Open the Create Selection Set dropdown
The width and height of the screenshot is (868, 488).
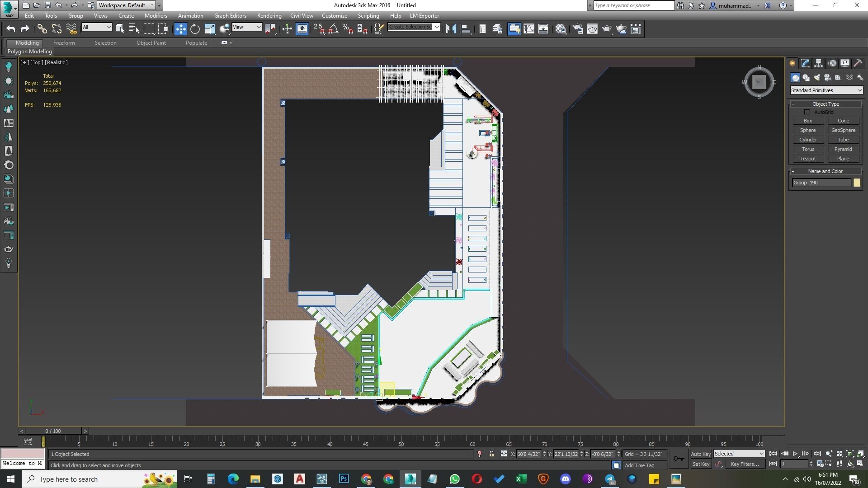[x=414, y=27]
